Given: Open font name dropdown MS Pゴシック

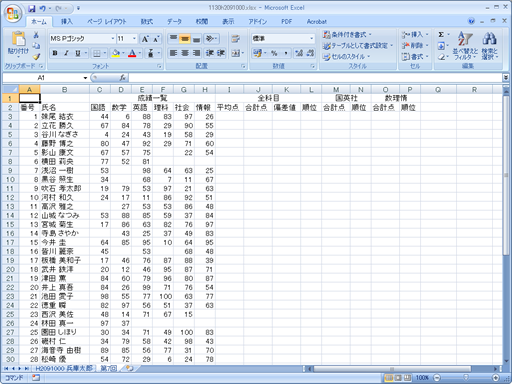Looking at the screenshot, I should [x=113, y=39].
